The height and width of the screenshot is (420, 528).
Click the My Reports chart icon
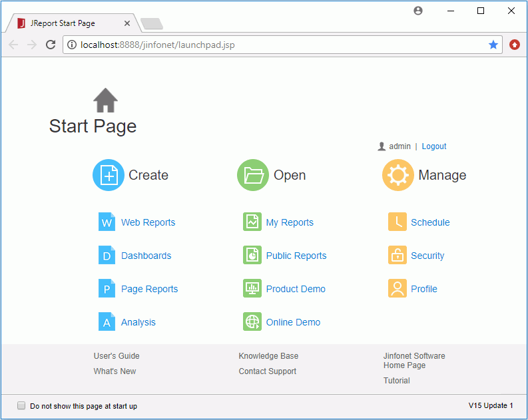[252, 222]
